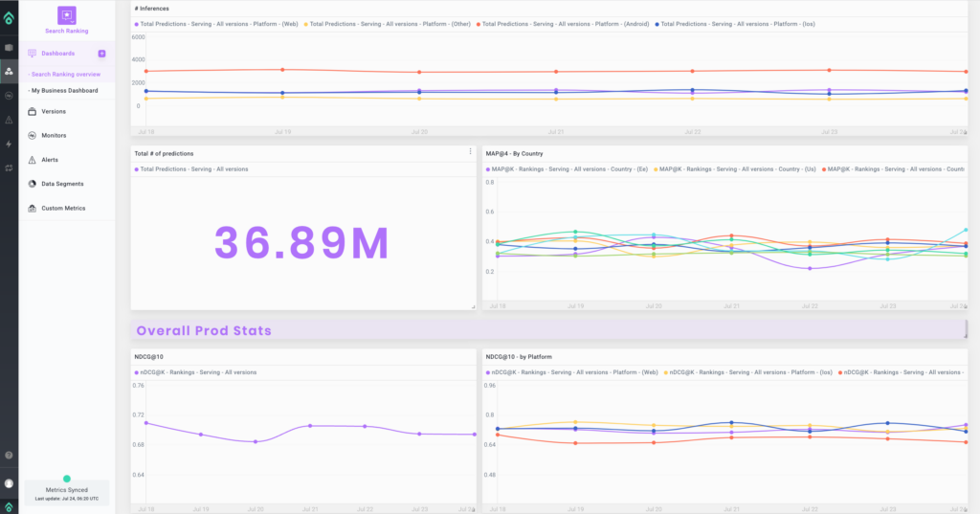Viewport: 980px width, 514px height.
Task: Add a new dashboard with plus icon
Action: (101, 54)
